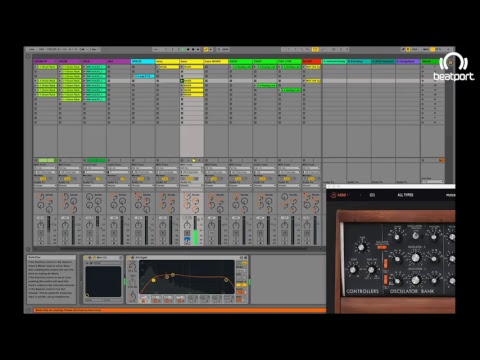The width and height of the screenshot is (480, 360).
Task: Enable KEY map mode in control bar
Action: 415,49
